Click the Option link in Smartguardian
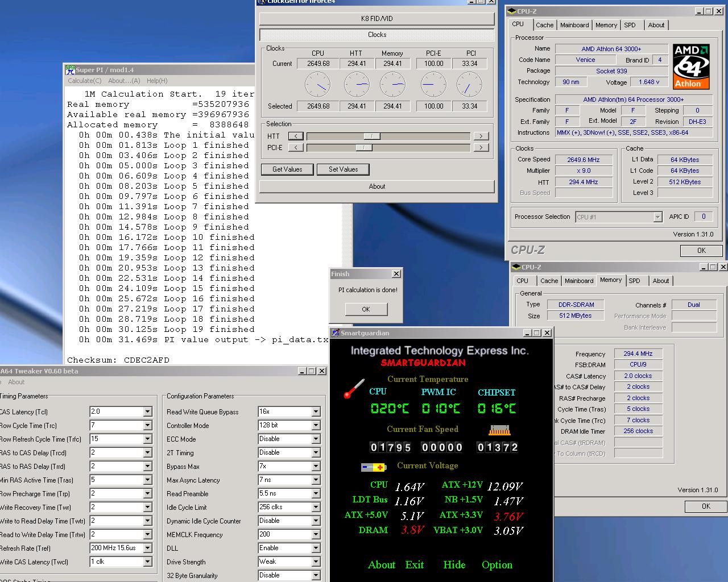Screen dimensions: 728x582 [497, 564]
